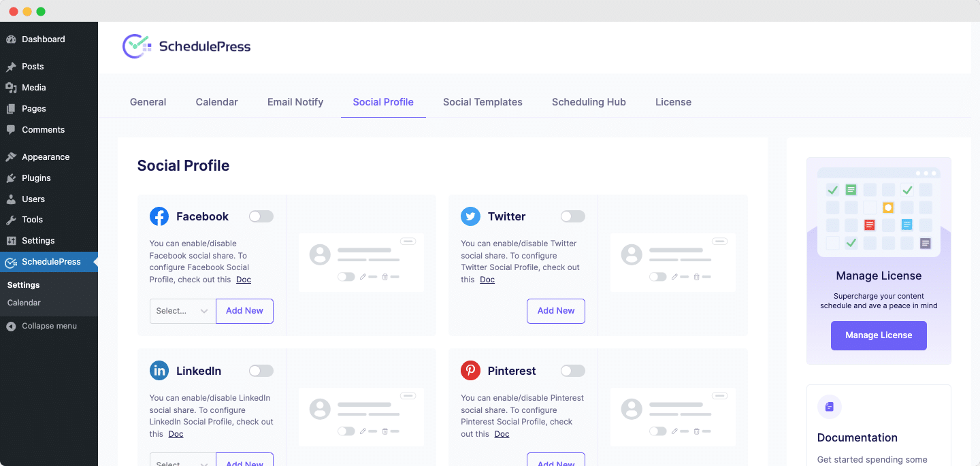This screenshot has width=980, height=466.
Task: Click the Manage License heading text
Action: (879, 276)
